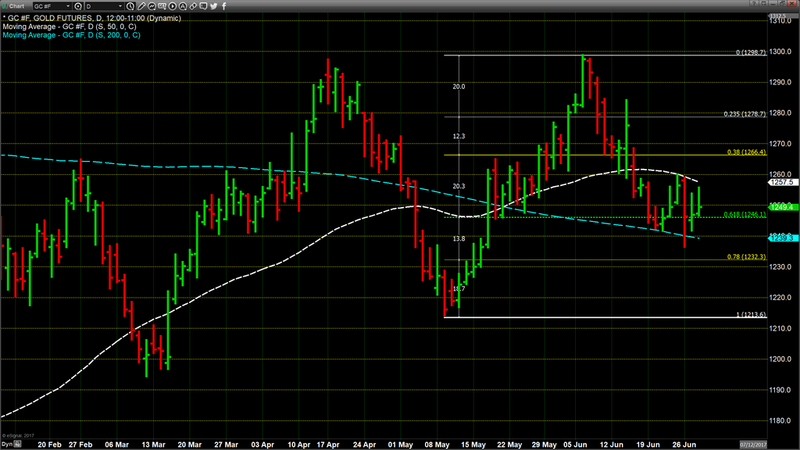The image size is (800, 450).
Task: Open the interval dropdown showing D
Action: pos(104,6)
